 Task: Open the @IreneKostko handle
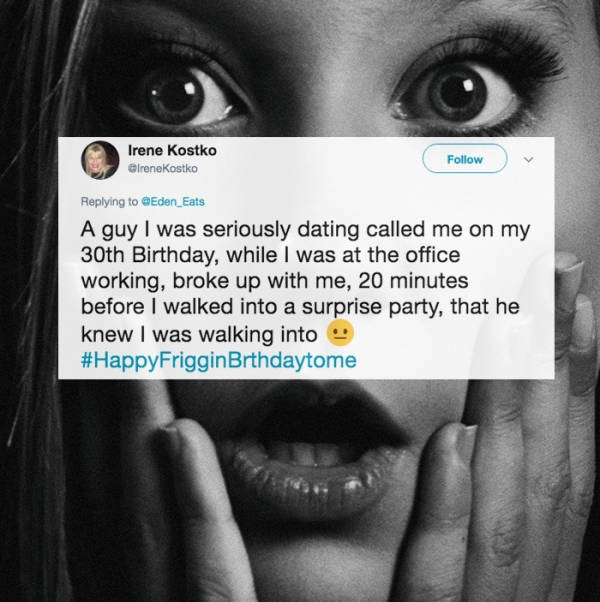[x=163, y=169]
